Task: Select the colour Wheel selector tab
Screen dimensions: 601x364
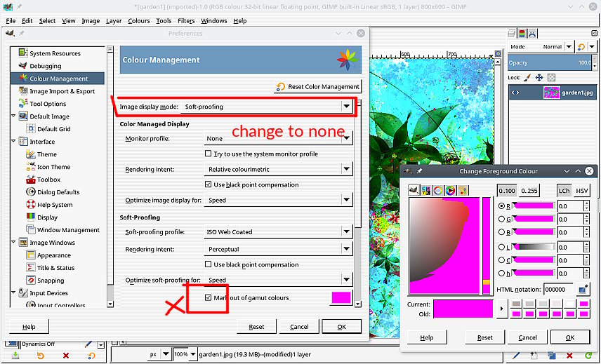Action: (450, 190)
